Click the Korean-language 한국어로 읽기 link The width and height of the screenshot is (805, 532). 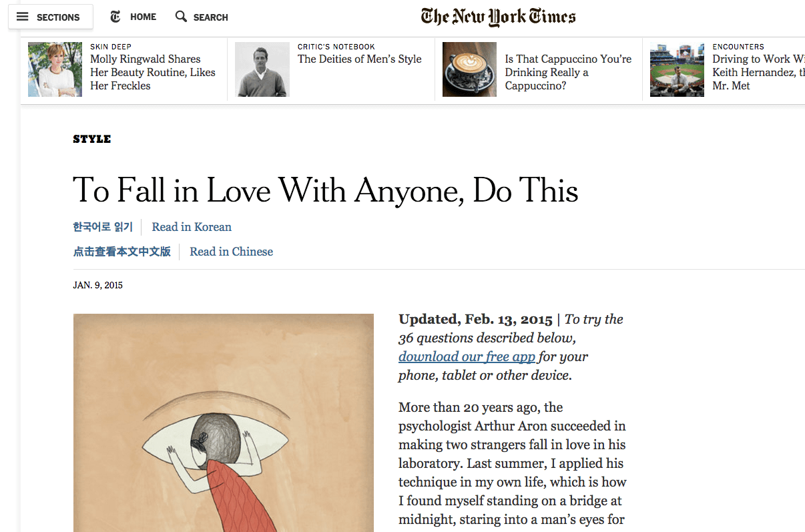(103, 227)
